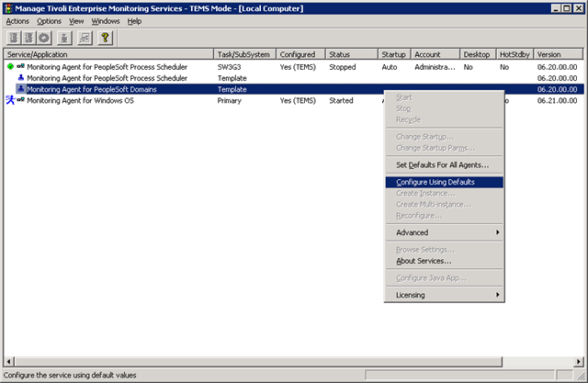Viewport: 588px width, 383px height.
Task: Select first Process Scheduler row with SW3G3
Action: point(294,67)
